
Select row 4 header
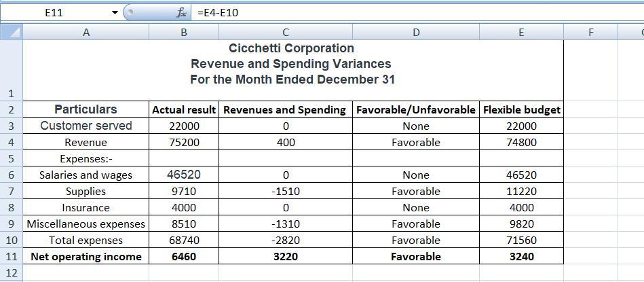click(x=11, y=142)
